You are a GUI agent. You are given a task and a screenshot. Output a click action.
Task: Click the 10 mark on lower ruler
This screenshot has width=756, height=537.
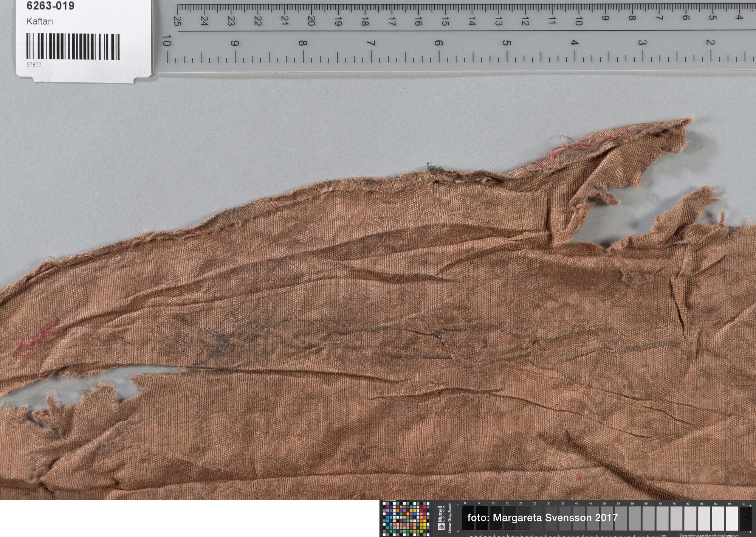pos(167,40)
